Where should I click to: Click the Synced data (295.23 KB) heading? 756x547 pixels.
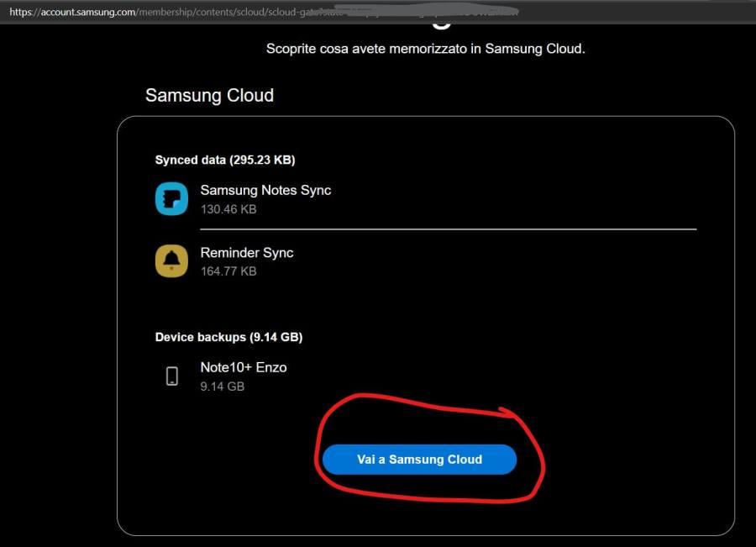point(225,160)
